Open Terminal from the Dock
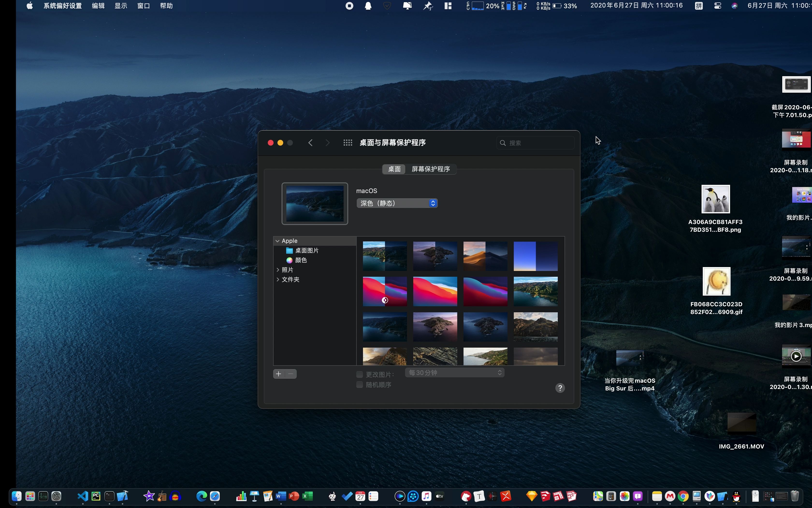 pyautogui.click(x=109, y=496)
